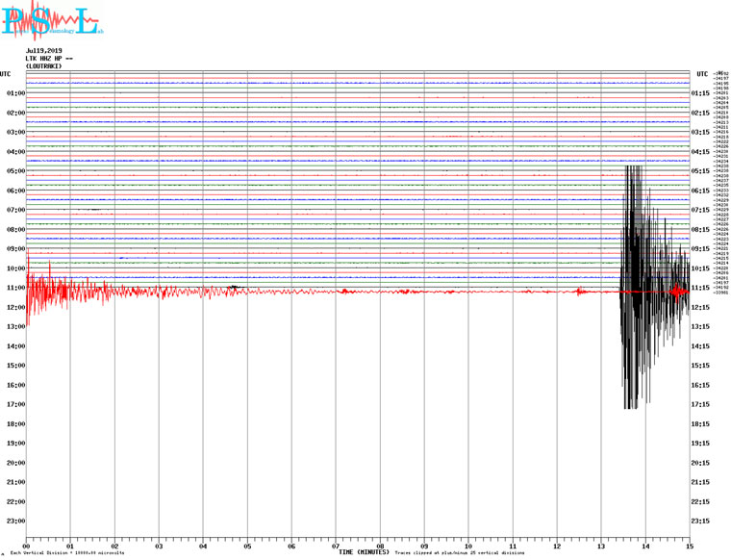Click the right UTC axis label
This screenshot has width=731, height=560.
pos(701,74)
